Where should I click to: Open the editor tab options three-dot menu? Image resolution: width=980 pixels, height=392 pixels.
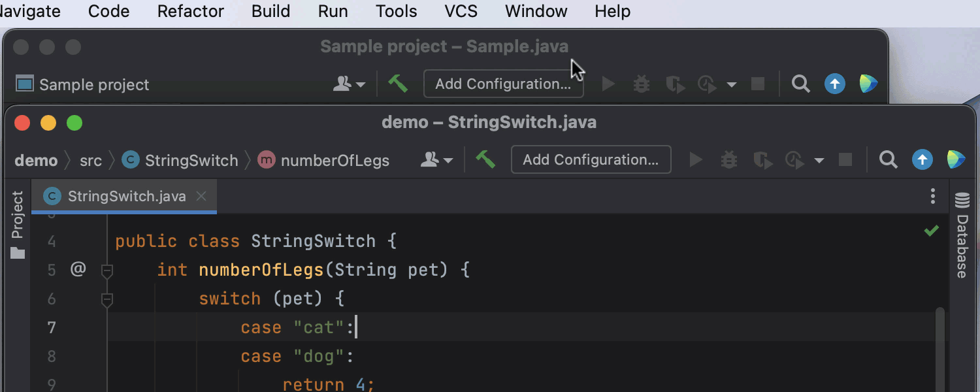point(932,196)
